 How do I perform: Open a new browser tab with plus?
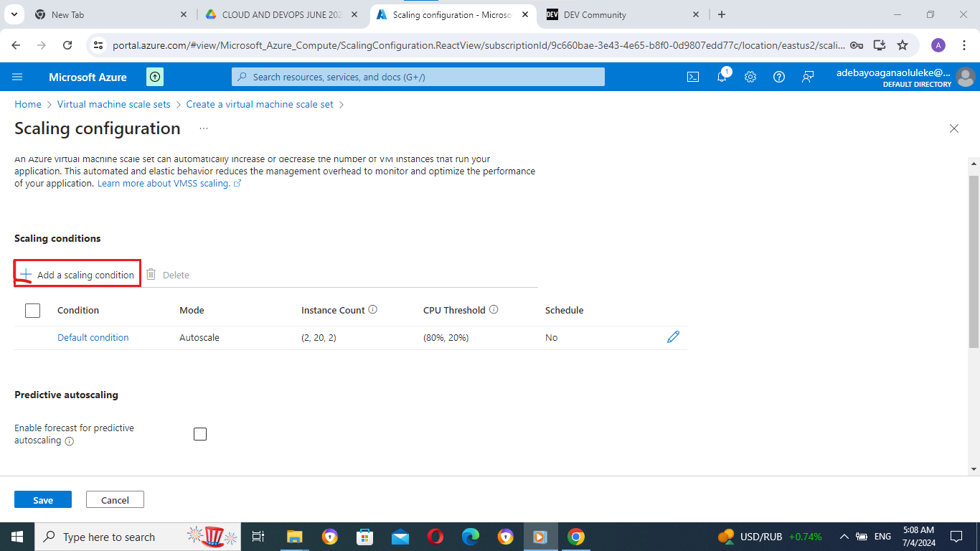coord(722,14)
